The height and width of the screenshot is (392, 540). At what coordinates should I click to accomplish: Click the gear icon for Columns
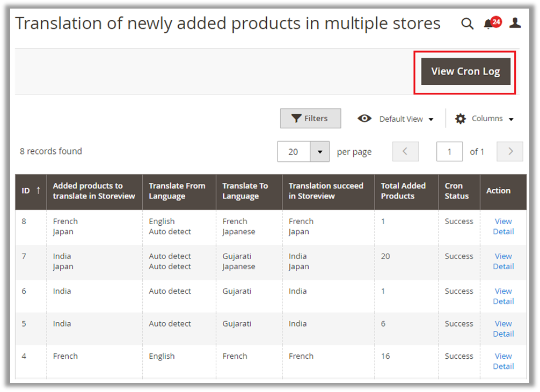coord(461,119)
